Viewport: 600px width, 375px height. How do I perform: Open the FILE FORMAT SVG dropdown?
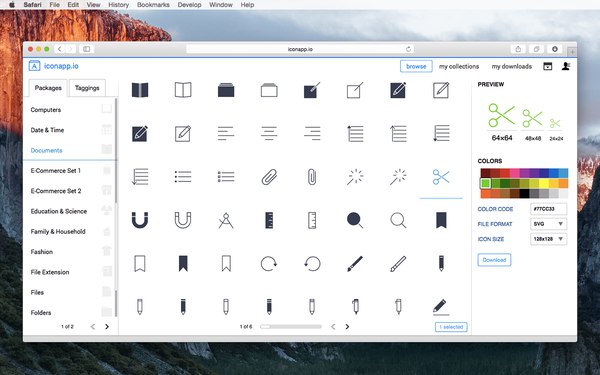(548, 224)
